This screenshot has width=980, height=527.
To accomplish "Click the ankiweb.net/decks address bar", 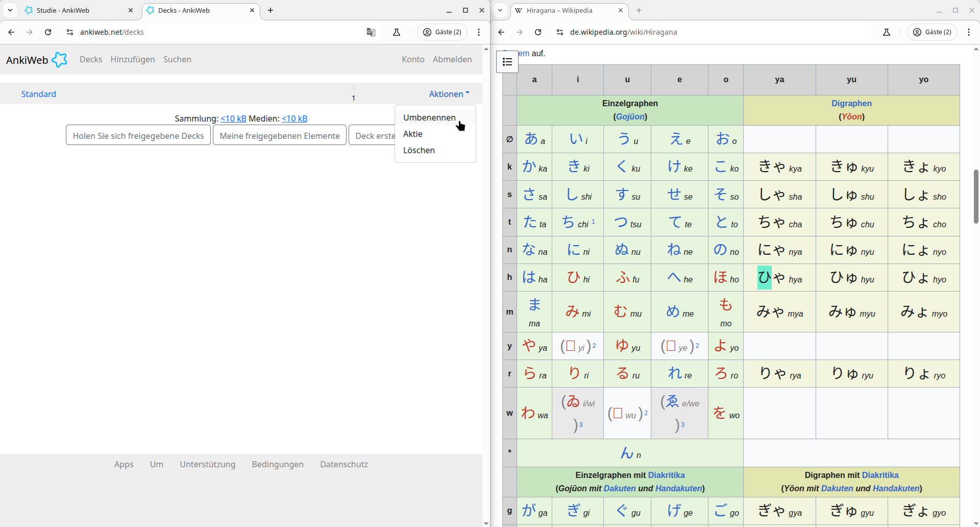I will coord(112,32).
